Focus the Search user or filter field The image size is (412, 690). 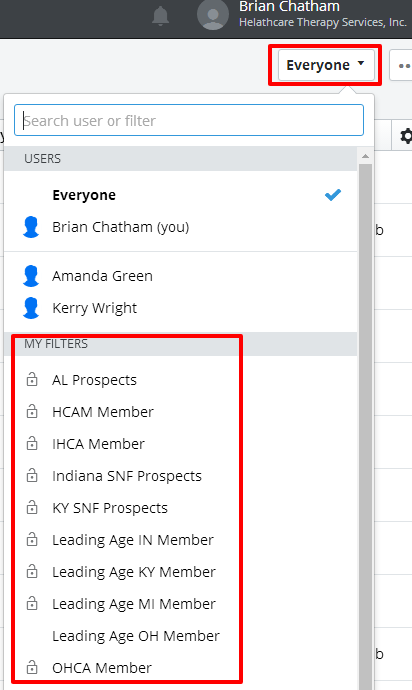pos(189,120)
